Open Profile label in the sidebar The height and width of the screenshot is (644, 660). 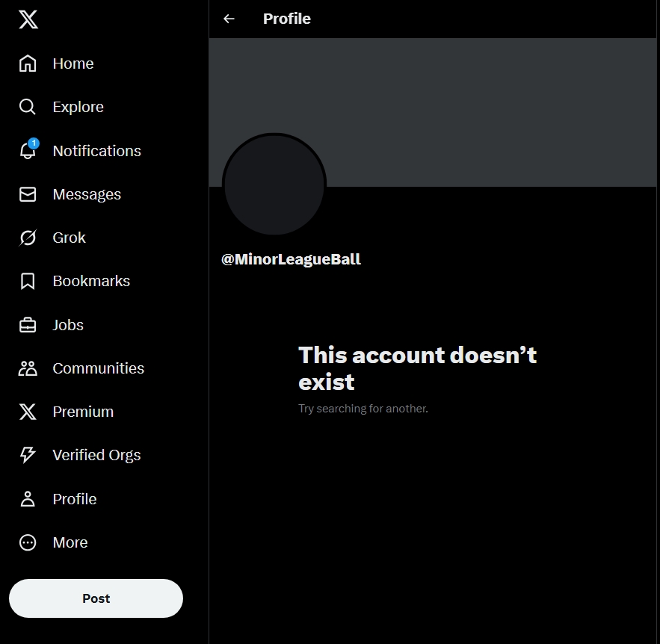click(75, 499)
